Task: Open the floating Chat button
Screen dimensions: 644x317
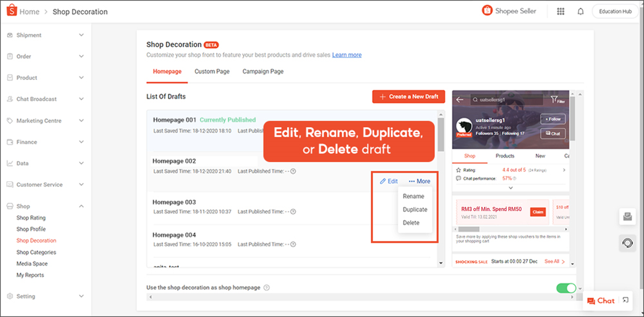Action: 601,300
